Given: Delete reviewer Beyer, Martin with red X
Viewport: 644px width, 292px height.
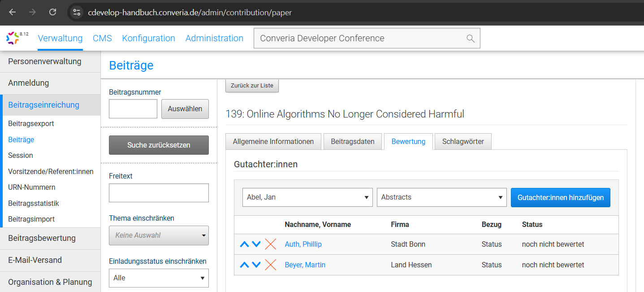Looking at the screenshot, I should (x=270, y=265).
